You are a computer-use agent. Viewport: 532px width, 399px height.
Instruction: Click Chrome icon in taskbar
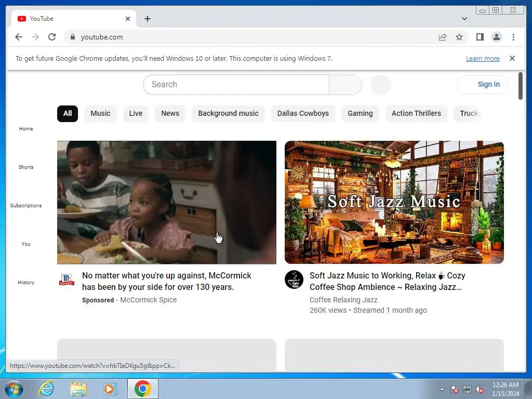pyautogui.click(x=143, y=389)
